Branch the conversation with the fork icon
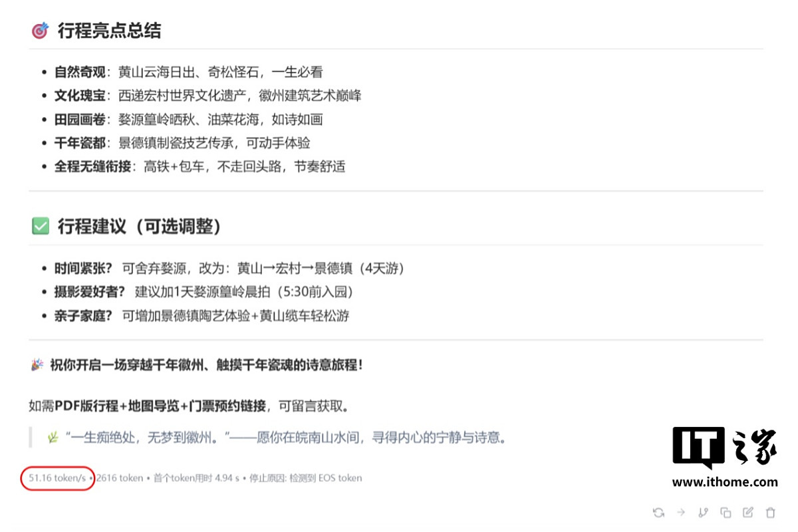Image resolution: width=798 pixels, height=532 pixels. point(703,512)
